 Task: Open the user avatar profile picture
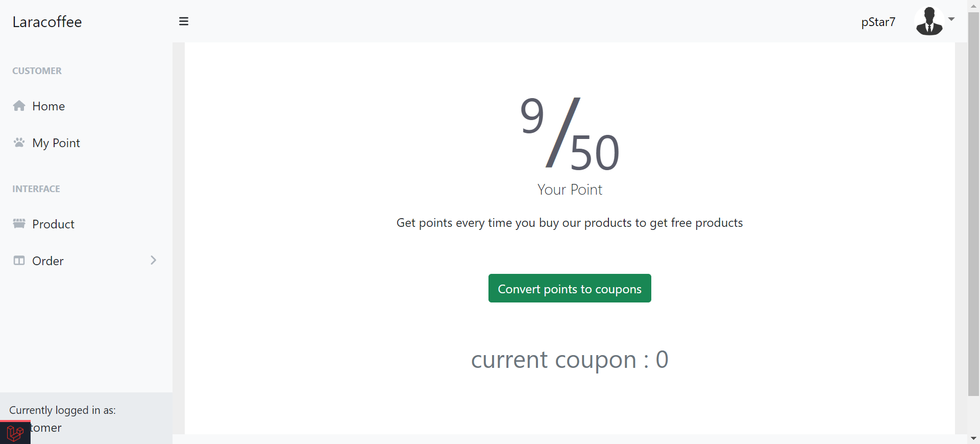click(x=929, y=21)
